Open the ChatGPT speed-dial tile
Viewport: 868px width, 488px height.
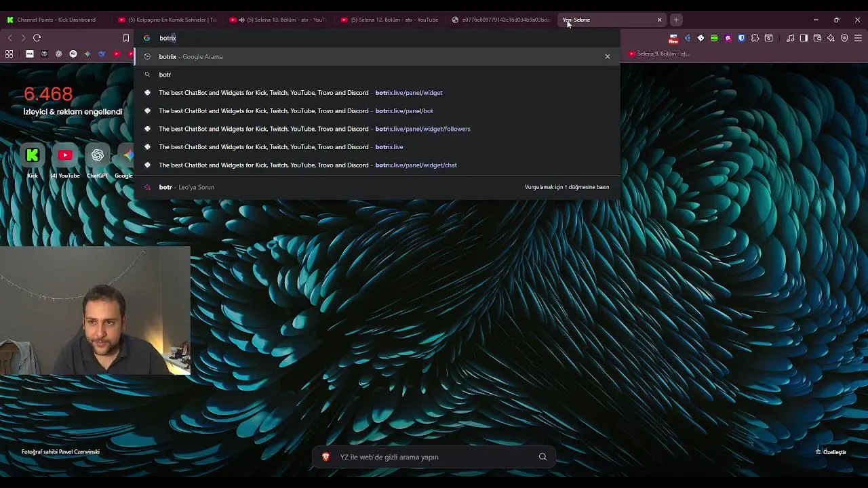tap(98, 155)
